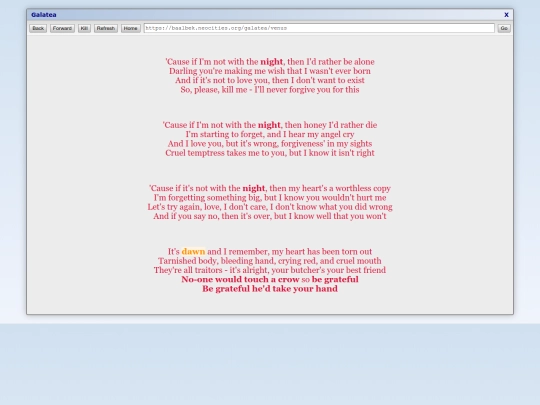Click the bold line "Be grateful he'd take your hand"
The image size is (540, 405).
(x=270, y=289)
